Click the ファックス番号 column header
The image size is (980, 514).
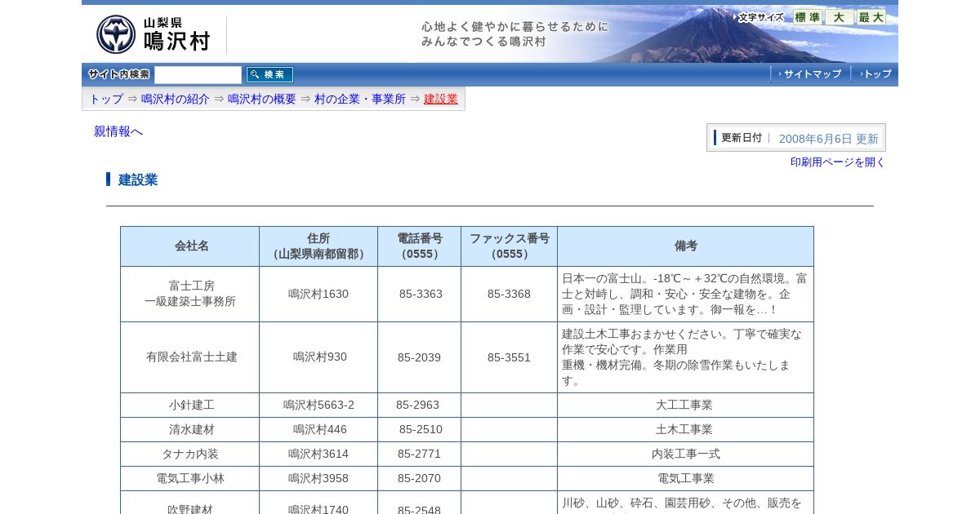click(x=510, y=246)
